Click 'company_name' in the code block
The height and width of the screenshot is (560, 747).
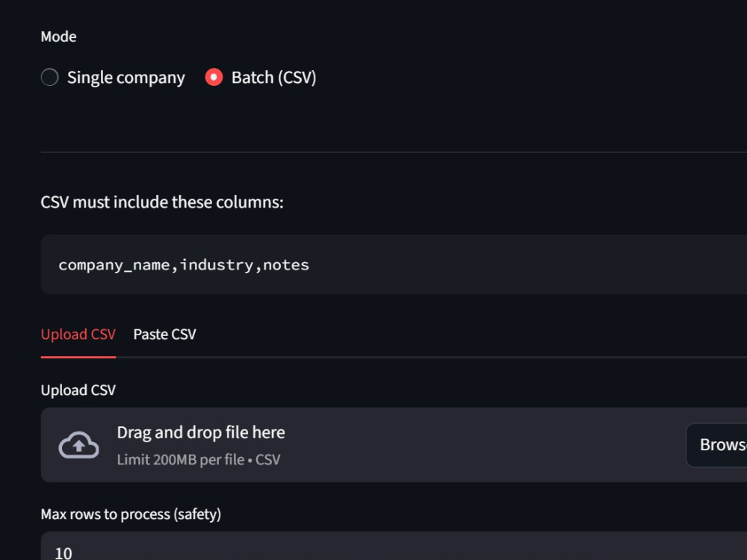(114, 265)
